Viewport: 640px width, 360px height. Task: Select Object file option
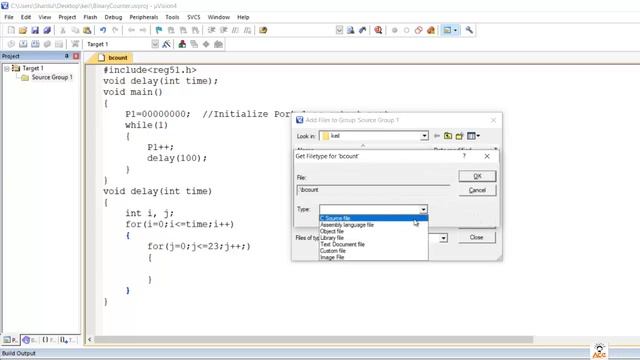373,231
